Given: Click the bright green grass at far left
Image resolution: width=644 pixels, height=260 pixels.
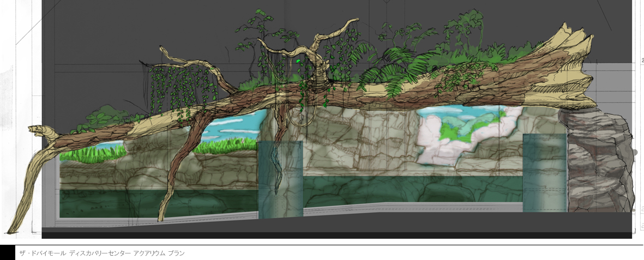Looking at the screenshot, I should coord(87,154).
